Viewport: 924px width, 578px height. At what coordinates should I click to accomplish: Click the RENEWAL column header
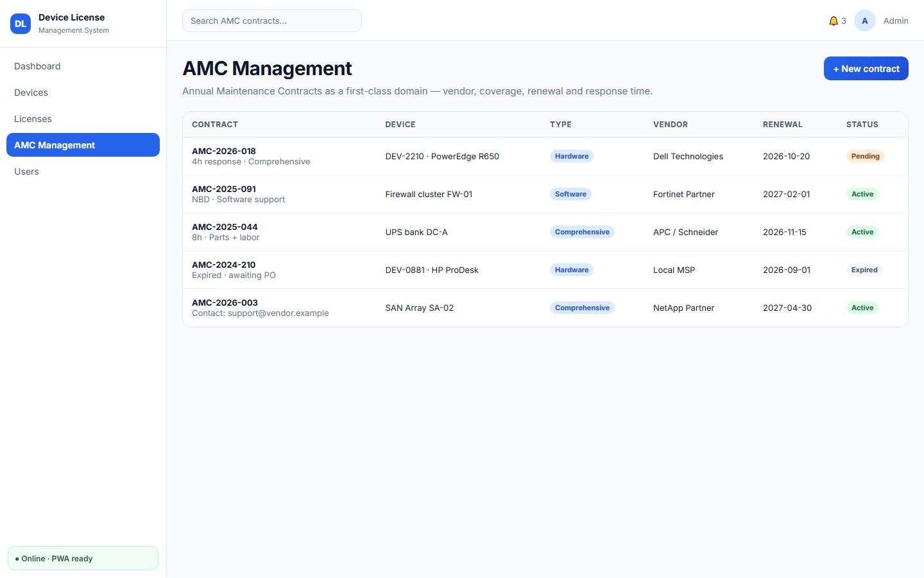point(783,125)
